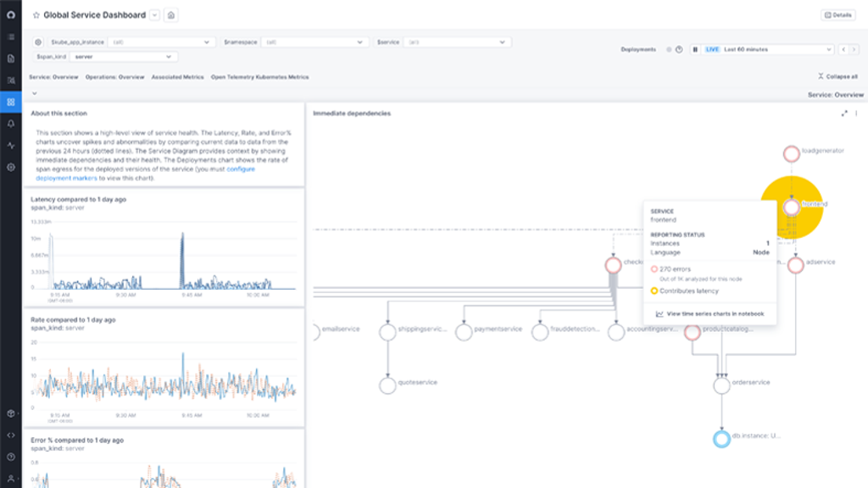Open the $kube_app_instance dropdown

coord(160,42)
